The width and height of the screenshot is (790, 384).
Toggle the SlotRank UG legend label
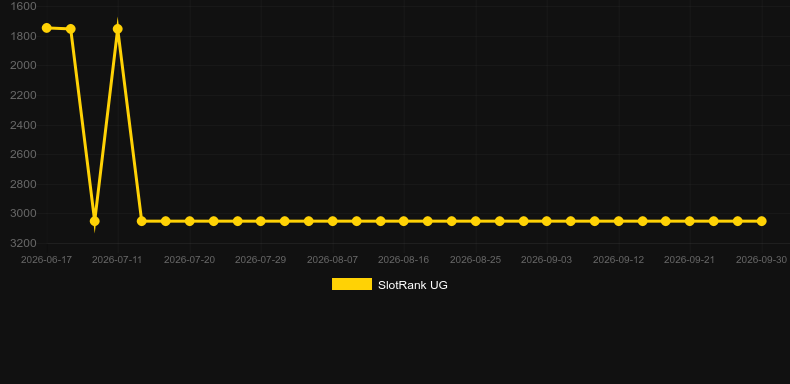point(413,285)
